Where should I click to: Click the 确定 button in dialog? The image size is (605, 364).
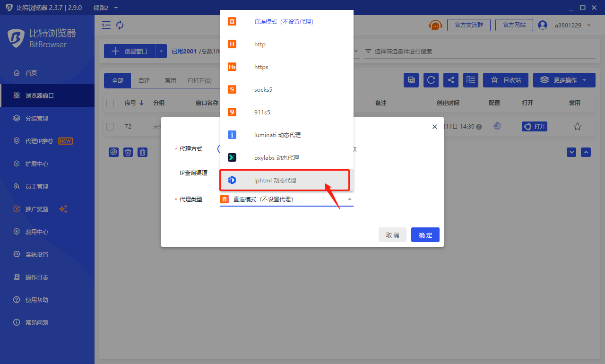[425, 235]
